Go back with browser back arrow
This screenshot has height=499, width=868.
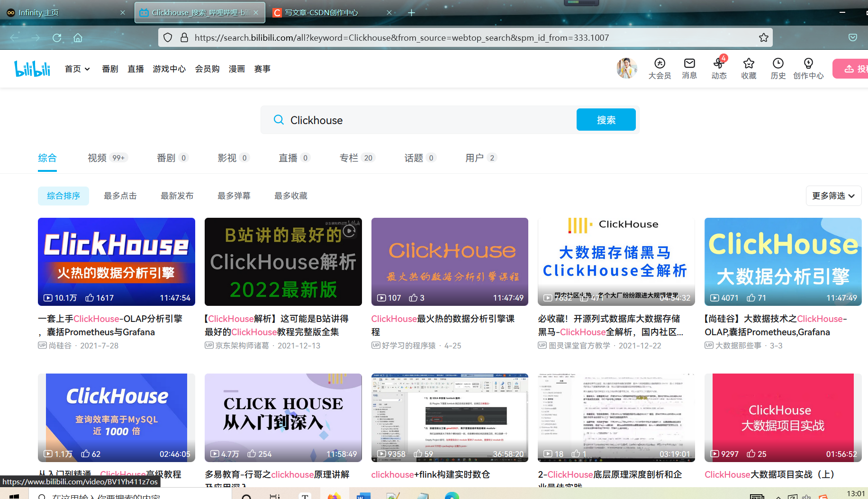[14, 37]
